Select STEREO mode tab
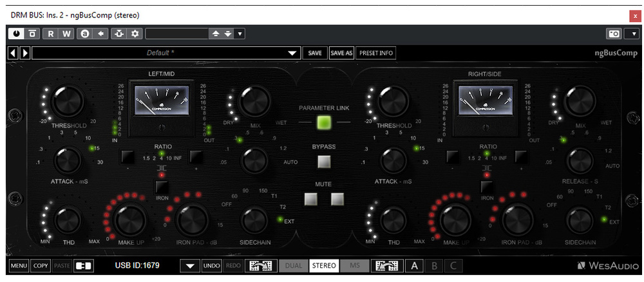644x282 pixels. pos(323,265)
